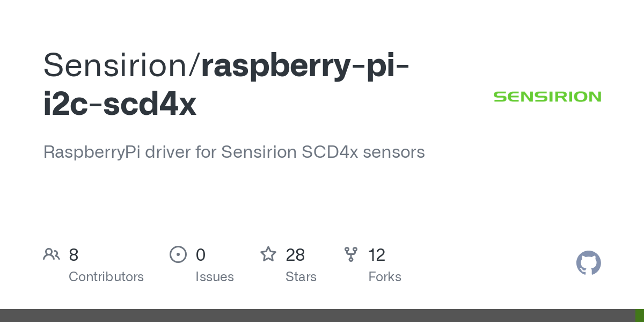Screen dimensions: 644x322
Task: Select the Forks label
Action: (385, 277)
